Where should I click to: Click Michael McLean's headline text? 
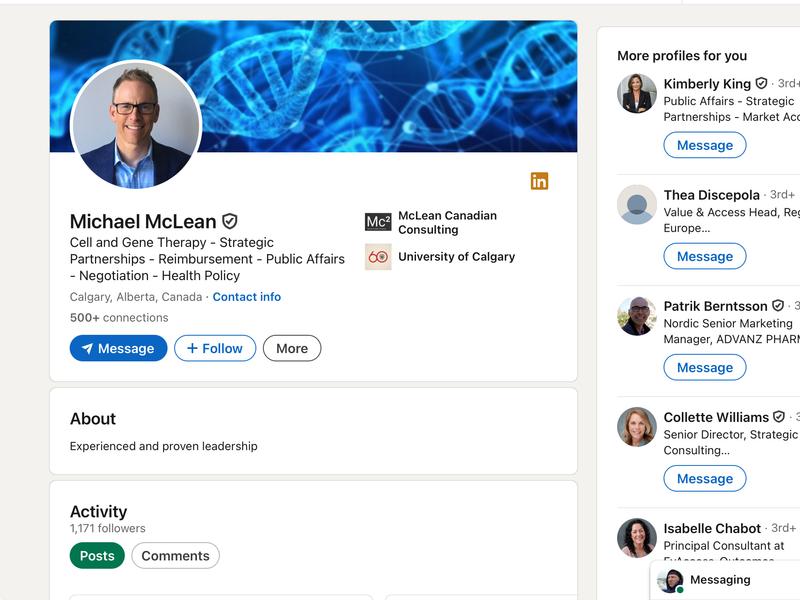(x=207, y=259)
